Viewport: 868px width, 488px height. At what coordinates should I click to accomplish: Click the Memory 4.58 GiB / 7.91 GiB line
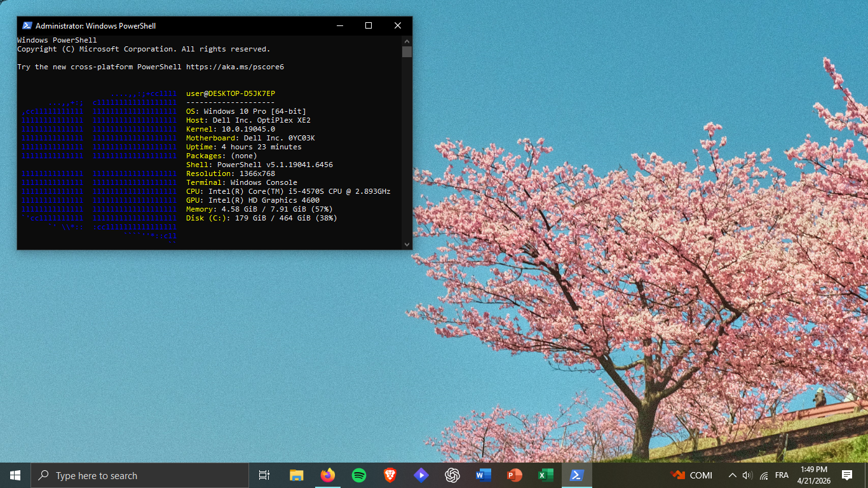tap(259, 209)
